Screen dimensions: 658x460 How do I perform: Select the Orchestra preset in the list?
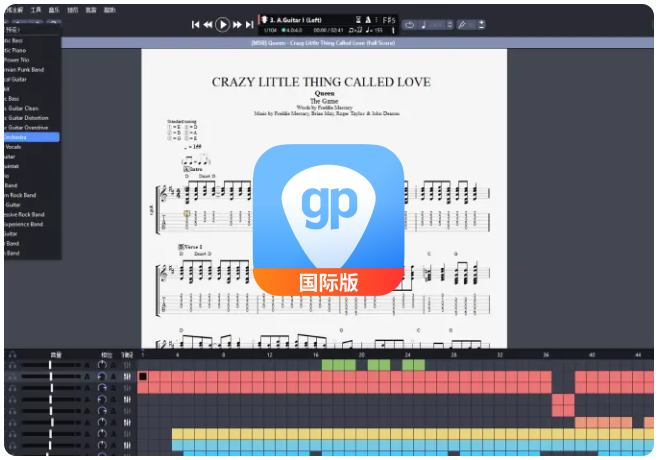[30, 136]
